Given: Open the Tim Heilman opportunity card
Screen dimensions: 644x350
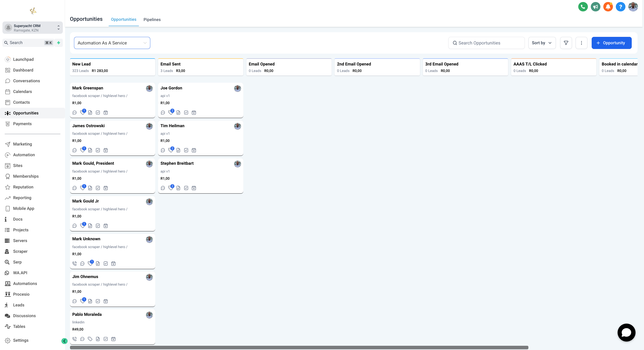Looking at the screenshot, I should click(201, 138).
